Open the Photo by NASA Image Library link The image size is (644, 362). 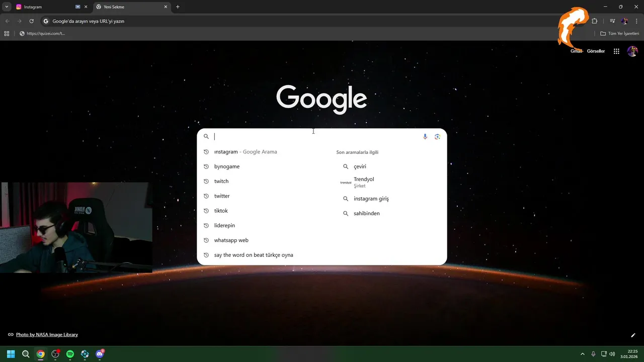click(47, 334)
